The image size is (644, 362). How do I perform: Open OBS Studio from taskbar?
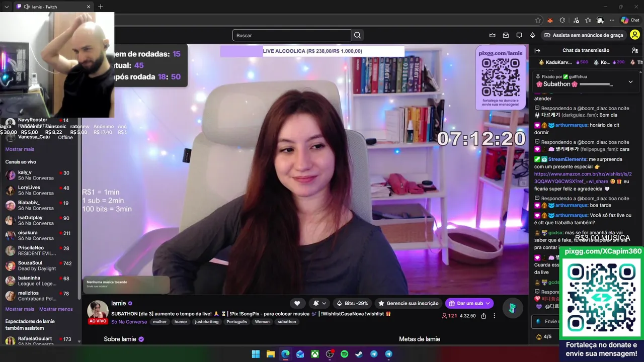[x=330, y=354]
